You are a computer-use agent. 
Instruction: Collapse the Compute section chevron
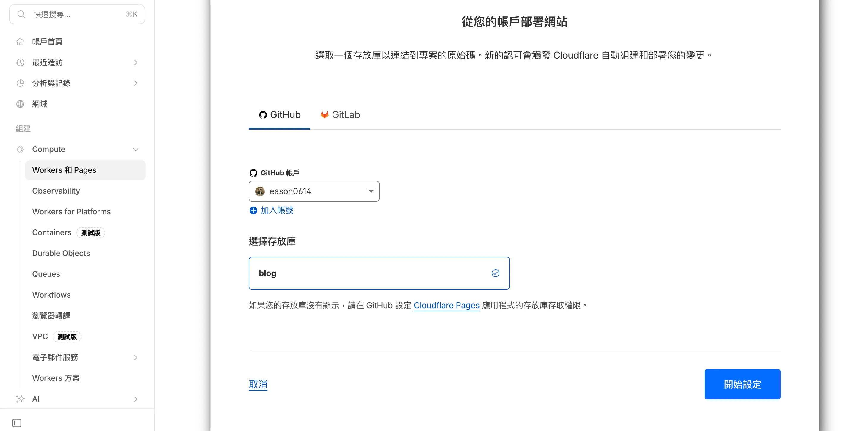pyautogui.click(x=135, y=150)
